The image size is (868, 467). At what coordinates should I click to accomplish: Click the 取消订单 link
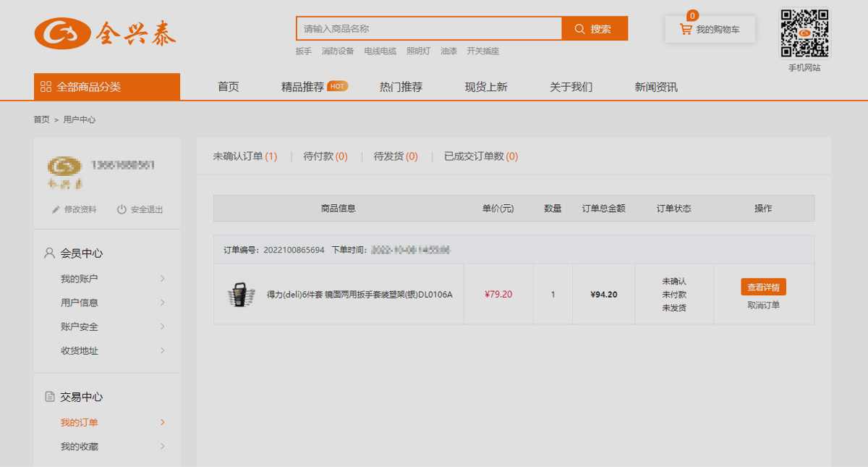pyautogui.click(x=763, y=305)
